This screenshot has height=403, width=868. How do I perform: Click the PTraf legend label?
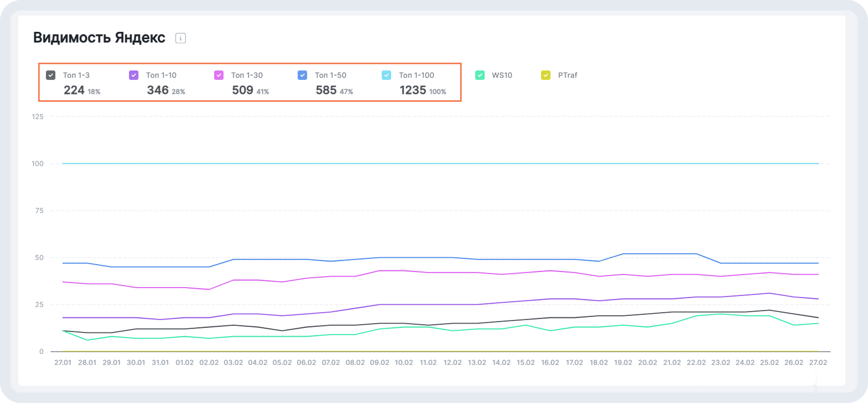point(568,75)
